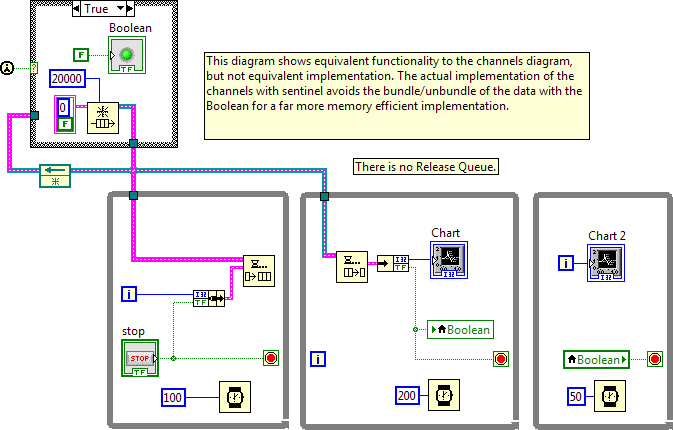Click the 200 millisecond constant
The image size is (673, 430).
point(406,395)
